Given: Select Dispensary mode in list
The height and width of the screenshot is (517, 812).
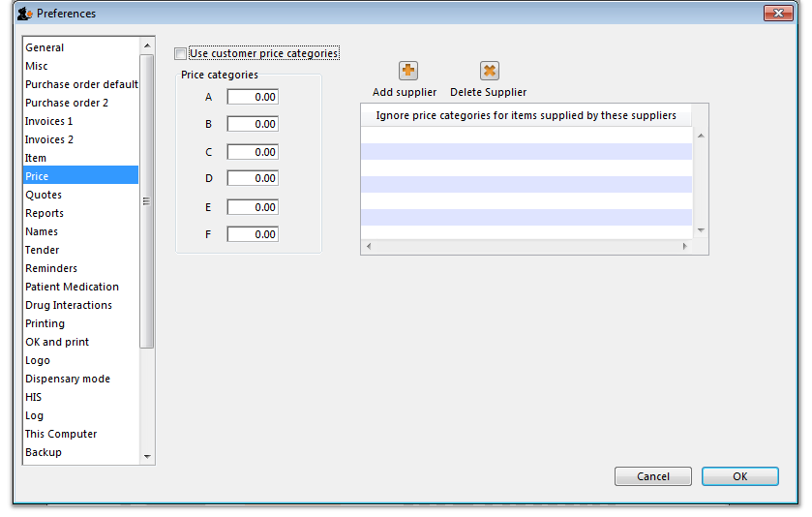Looking at the screenshot, I should coord(68,379).
